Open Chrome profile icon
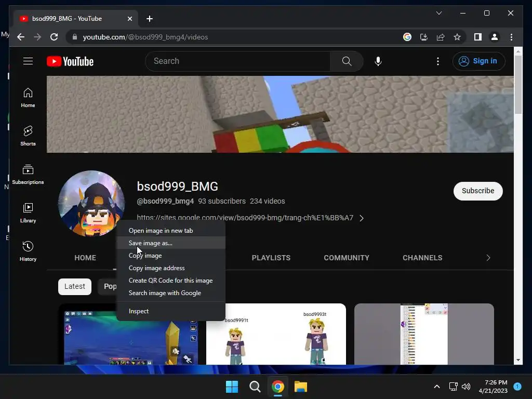The image size is (532, 399). tap(495, 37)
